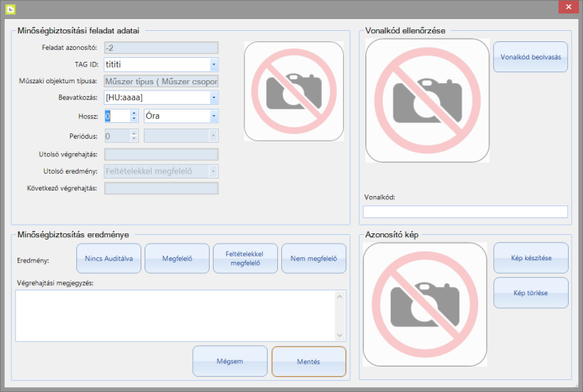
Task: Click the application icon in title bar
Action: (10, 9)
